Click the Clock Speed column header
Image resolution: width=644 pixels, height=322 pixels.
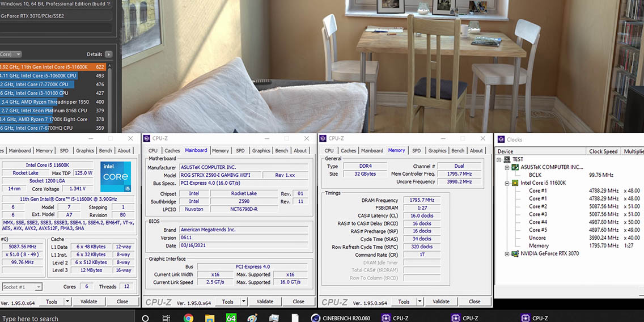click(603, 151)
